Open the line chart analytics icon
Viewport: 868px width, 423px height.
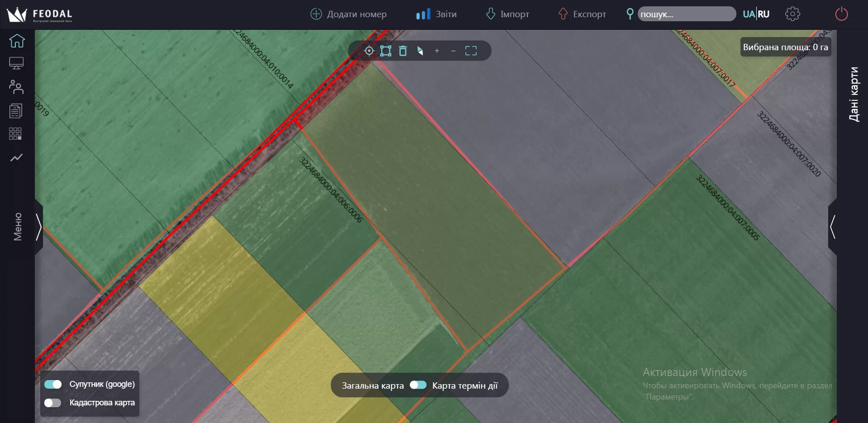click(x=16, y=158)
